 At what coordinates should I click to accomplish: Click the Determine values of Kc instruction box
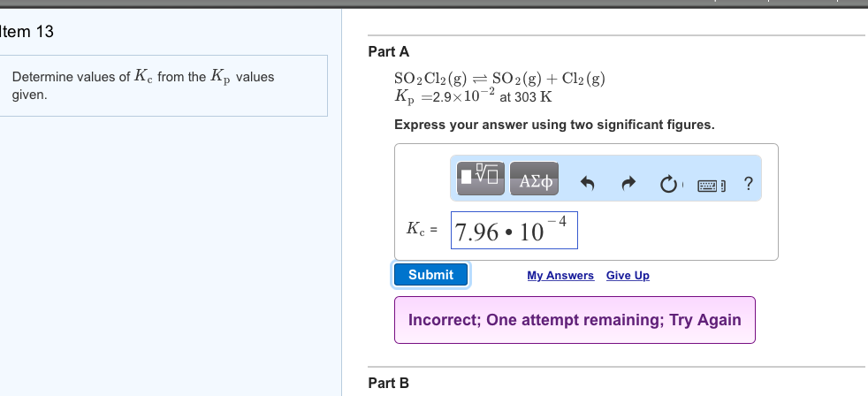pyautogui.click(x=164, y=85)
